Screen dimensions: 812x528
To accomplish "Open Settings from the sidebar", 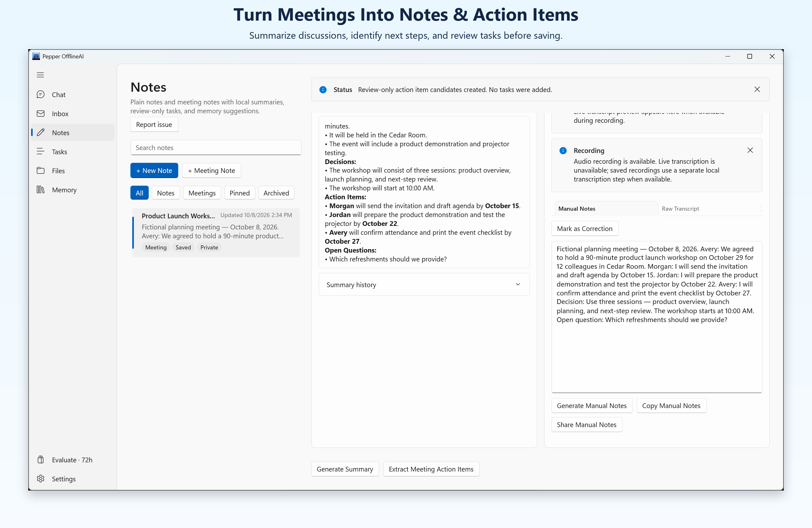I will (72, 479).
